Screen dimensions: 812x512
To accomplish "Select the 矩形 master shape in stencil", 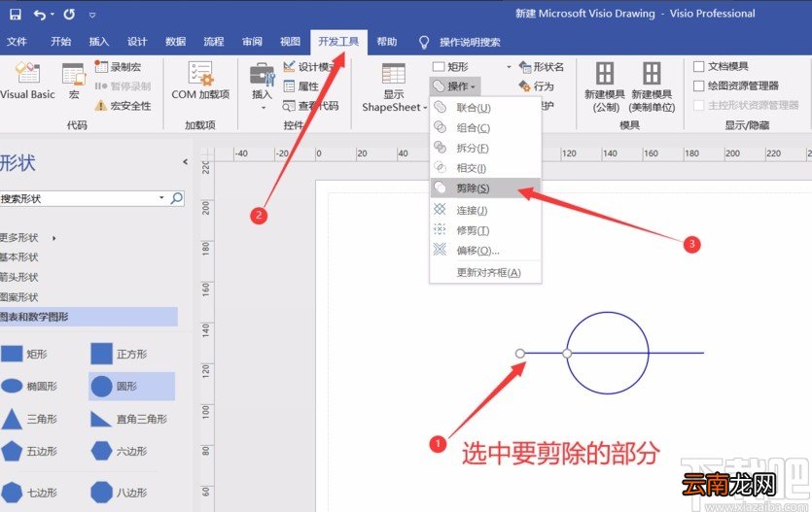I will point(23,354).
